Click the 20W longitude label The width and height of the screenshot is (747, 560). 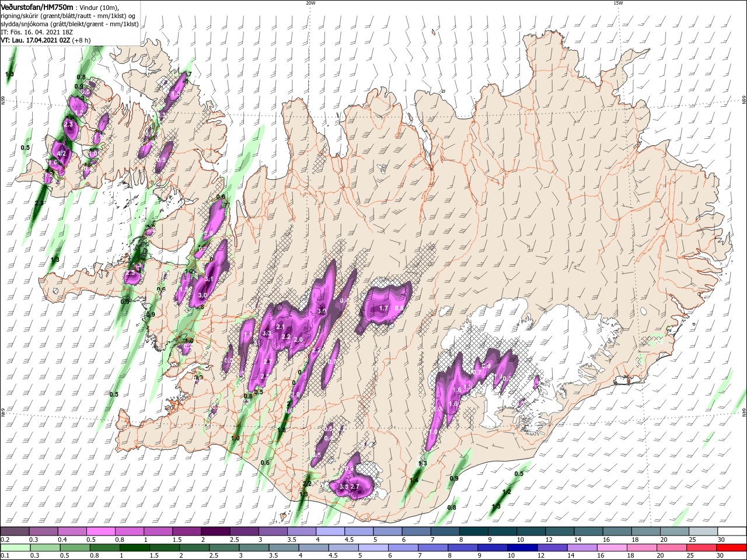[310, 3]
